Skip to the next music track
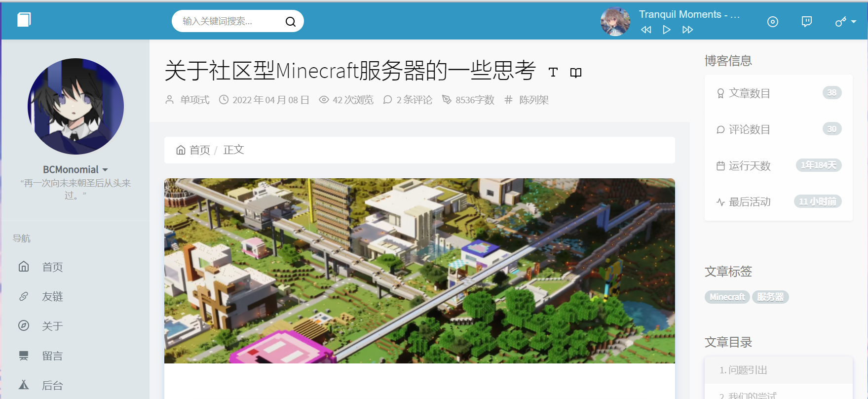 tap(687, 30)
